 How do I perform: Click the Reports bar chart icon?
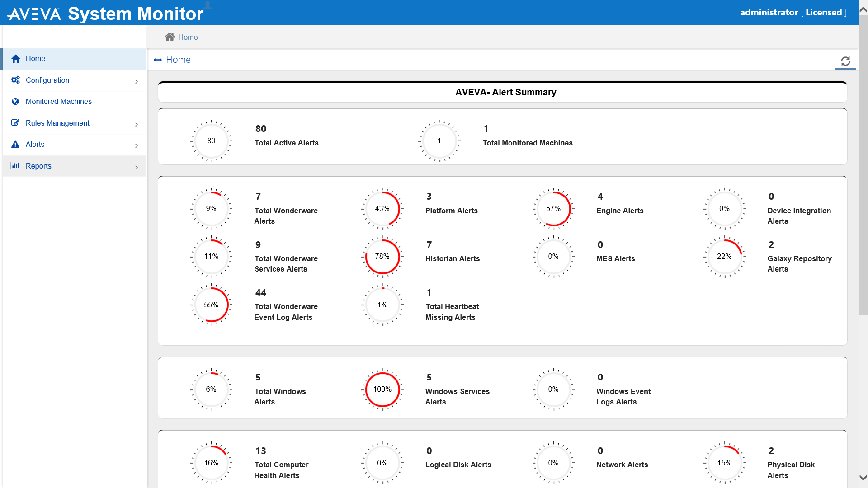[15, 166]
